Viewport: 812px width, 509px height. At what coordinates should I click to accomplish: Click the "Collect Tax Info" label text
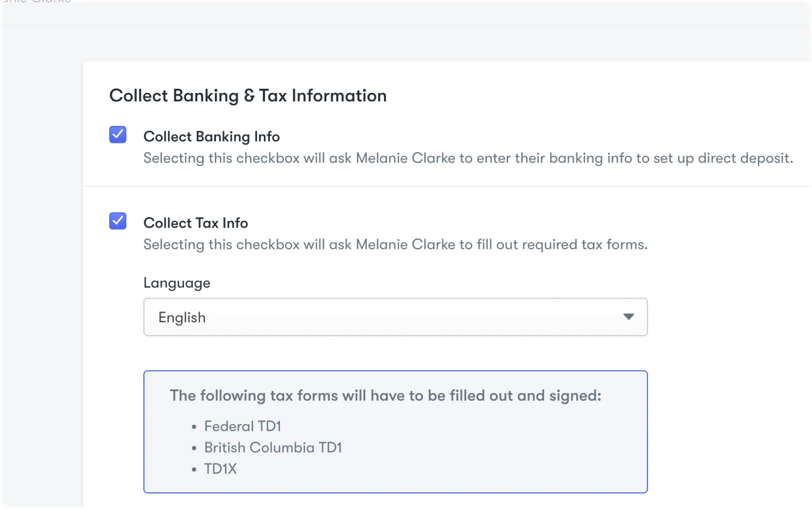tap(196, 223)
